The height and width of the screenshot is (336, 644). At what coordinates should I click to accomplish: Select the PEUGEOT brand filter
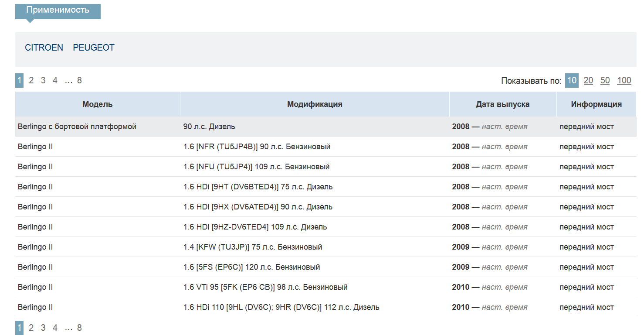click(x=94, y=48)
